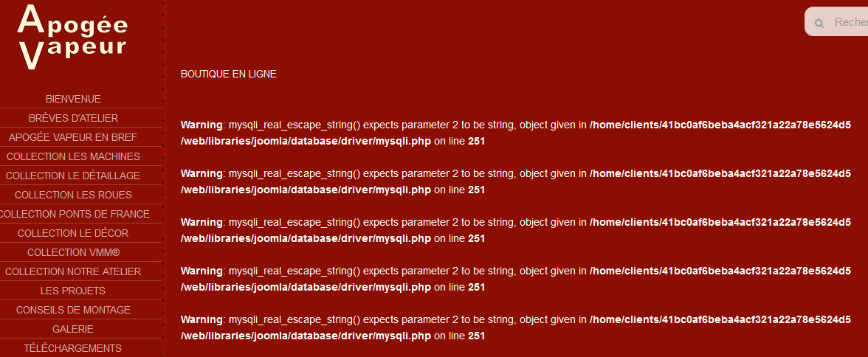The height and width of the screenshot is (357, 868).
Task: Open the Collection VMM® page
Action: (x=73, y=252)
